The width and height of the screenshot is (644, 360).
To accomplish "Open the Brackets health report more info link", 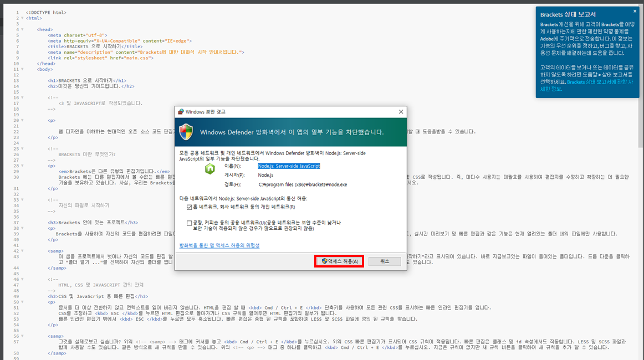I will tap(586, 85).
